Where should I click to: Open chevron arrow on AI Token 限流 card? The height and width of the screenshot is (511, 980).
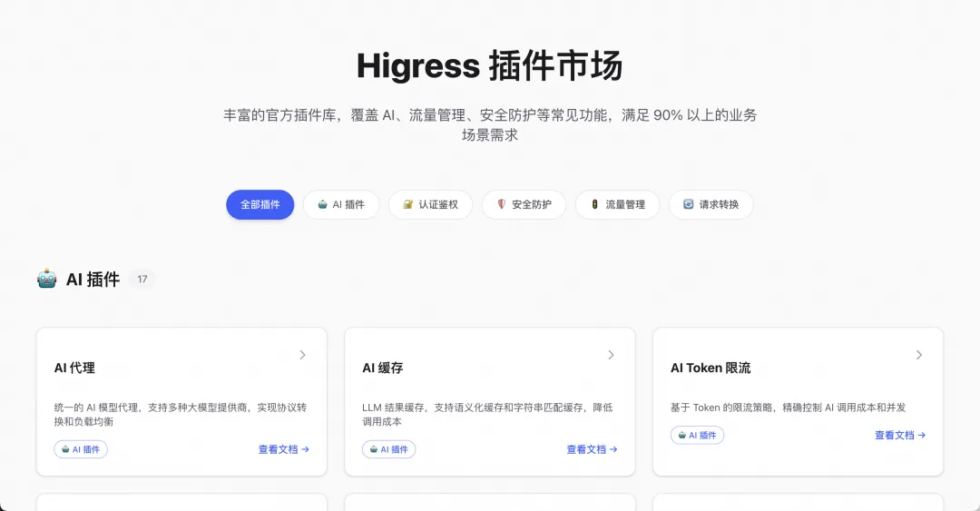pos(918,355)
